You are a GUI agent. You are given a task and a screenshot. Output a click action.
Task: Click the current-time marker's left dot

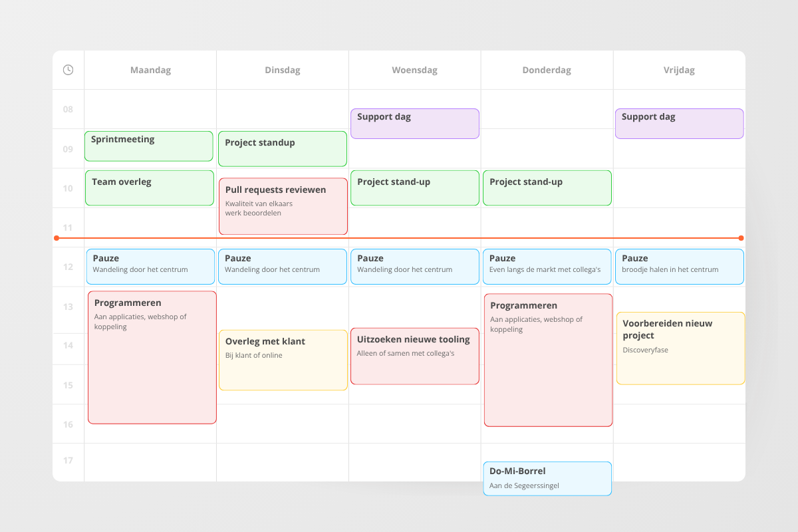pos(57,238)
